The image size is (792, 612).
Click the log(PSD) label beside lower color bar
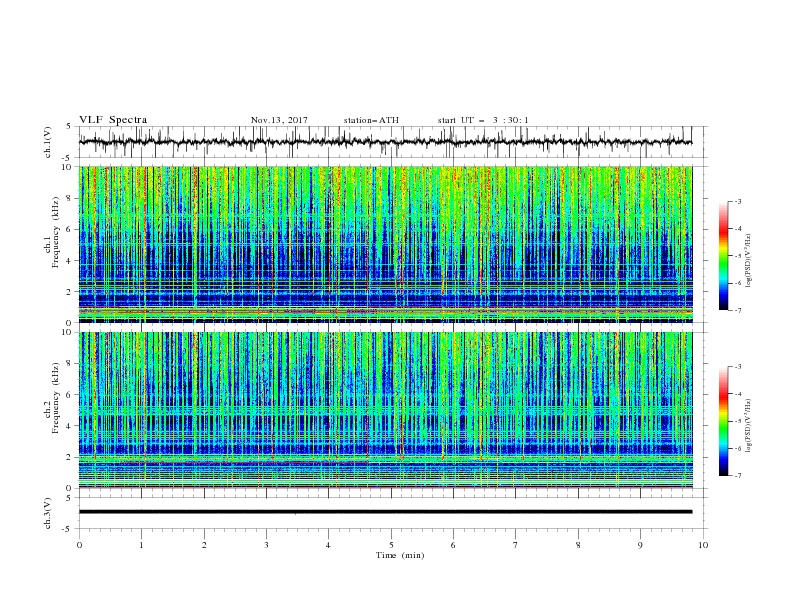pyautogui.click(x=748, y=426)
